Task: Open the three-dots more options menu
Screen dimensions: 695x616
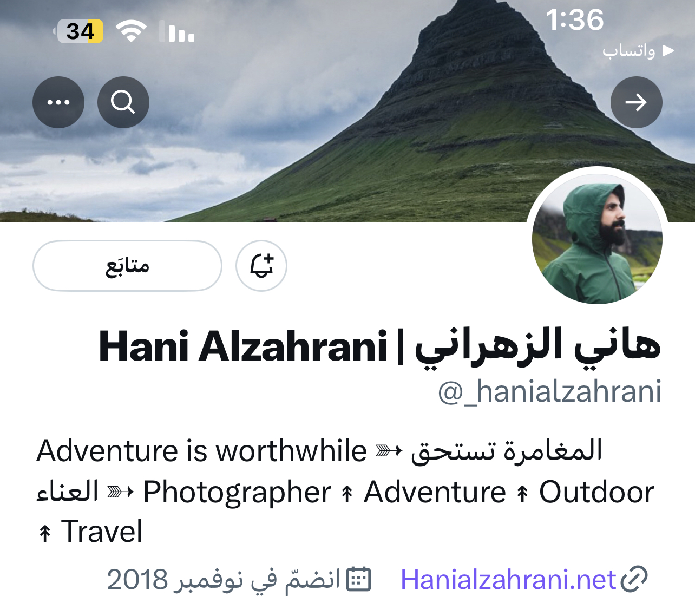Action: (x=58, y=102)
